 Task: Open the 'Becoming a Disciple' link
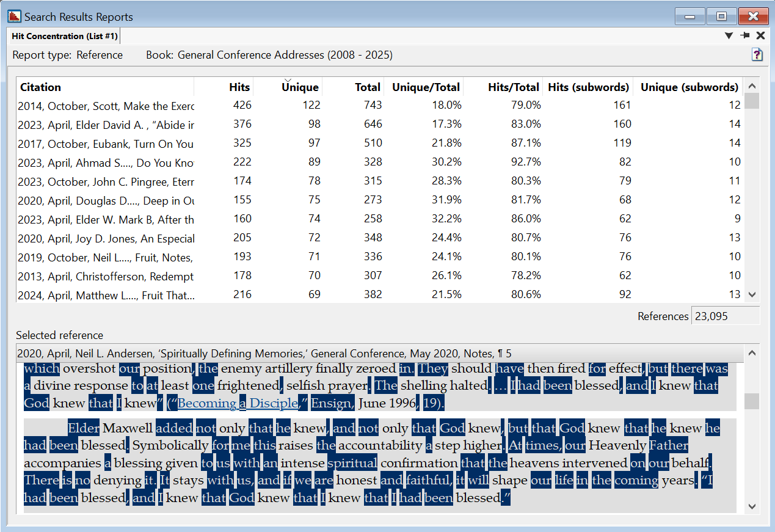pyautogui.click(x=238, y=404)
